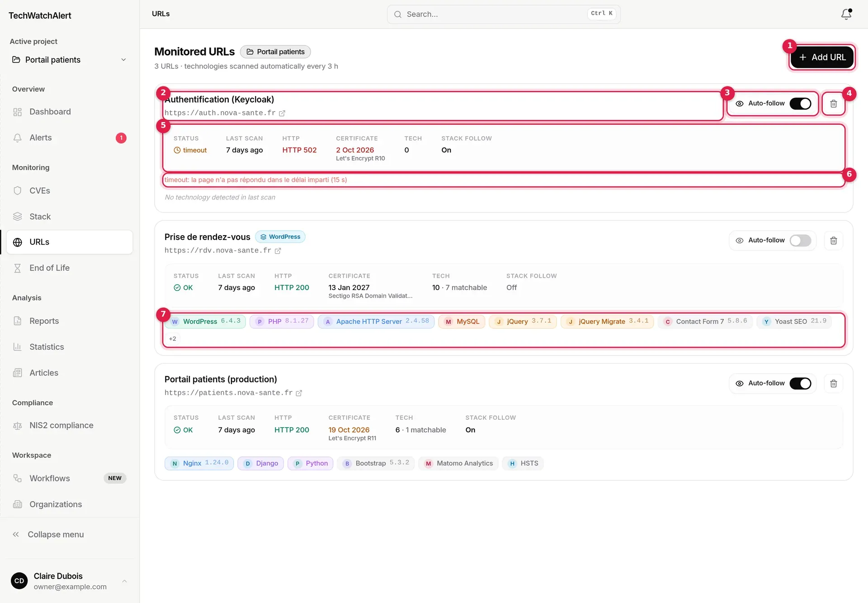Open the Articles section

(69, 373)
